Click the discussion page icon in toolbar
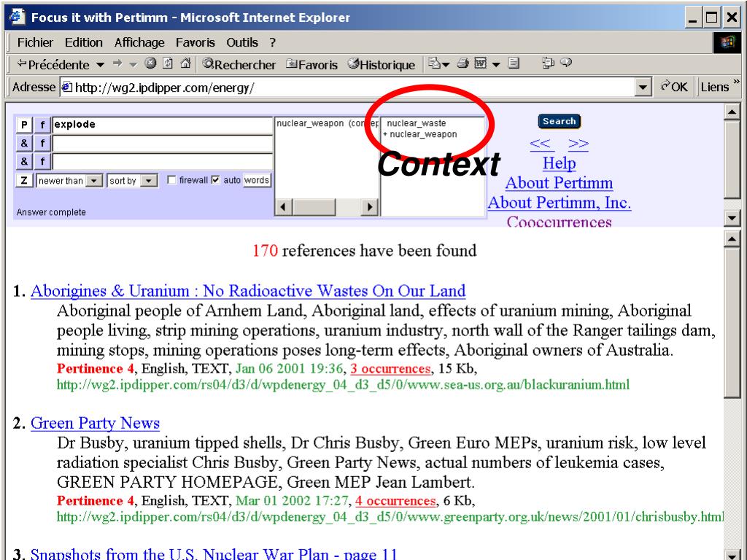Screen dimensions: 747x560 (513, 63)
